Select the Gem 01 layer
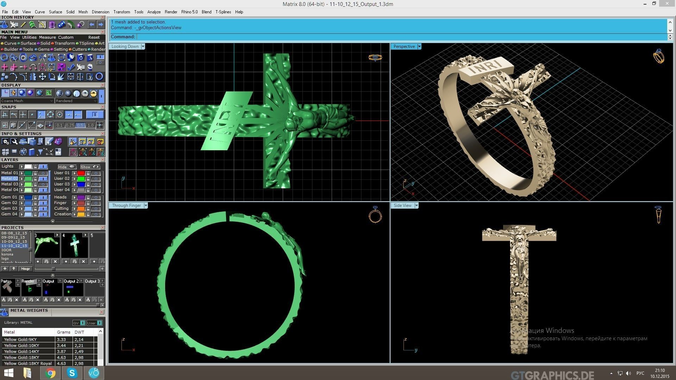This screenshot has width=676, height=380. [x=9, y=197]
